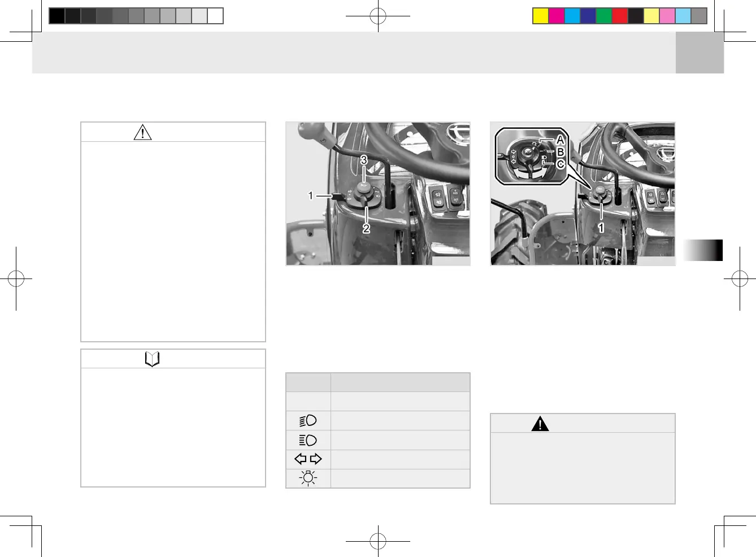Click callout number 2 below the combination switch
This screenshot has width=756, height=557.
tap(366, 228)
